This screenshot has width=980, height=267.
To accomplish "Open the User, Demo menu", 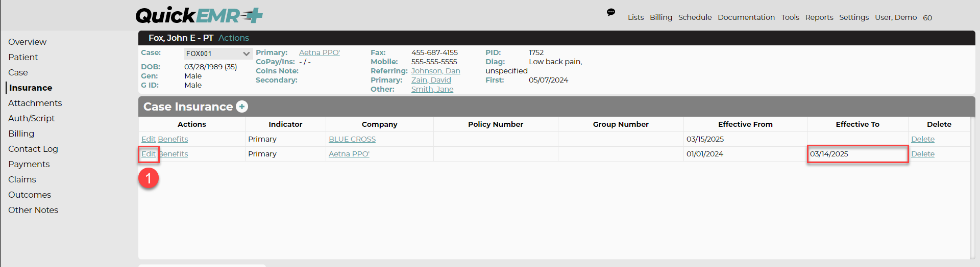I will point(896,17).
